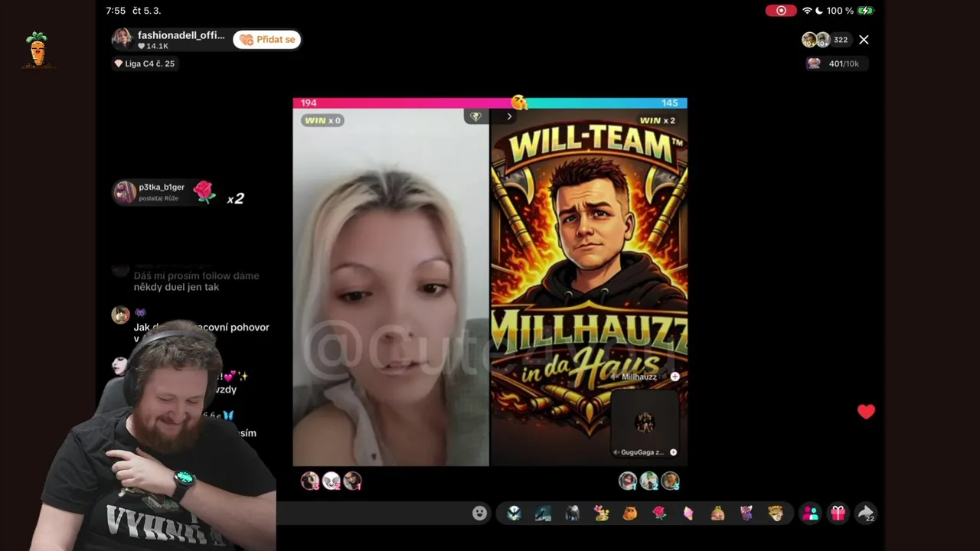Screen dimensions: 980x551
Task: Open the 401/10k goal progress badge
Action: tap(836, 64)
